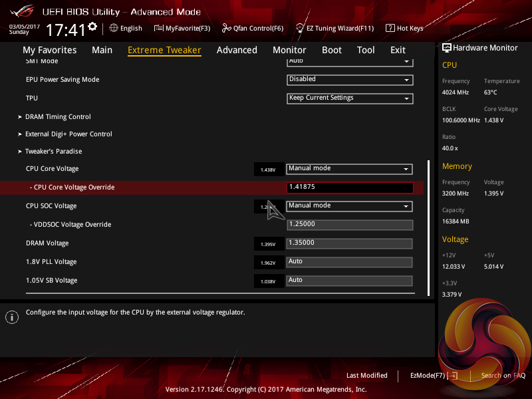Select the Extreme Tweaker tab

pyautogui.click(x=164, y=50)
